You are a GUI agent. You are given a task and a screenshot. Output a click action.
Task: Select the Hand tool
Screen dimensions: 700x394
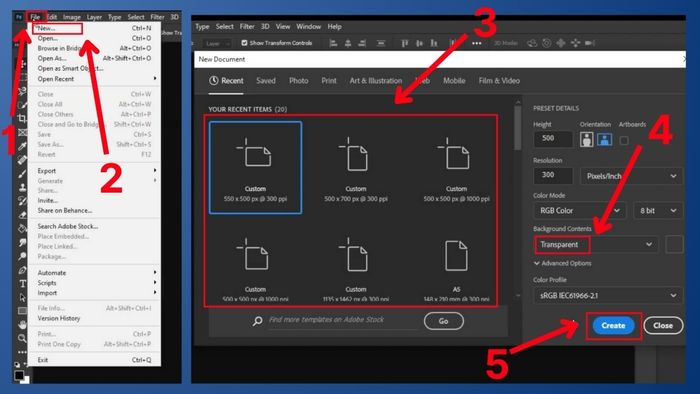(22, 324)
